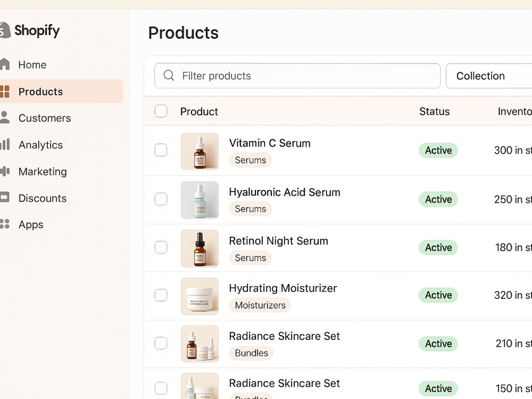The width and height of the screenshot is (532, 399).
Task: Open the Retinol Night Serum product link
Action: [x=279, y=241]
